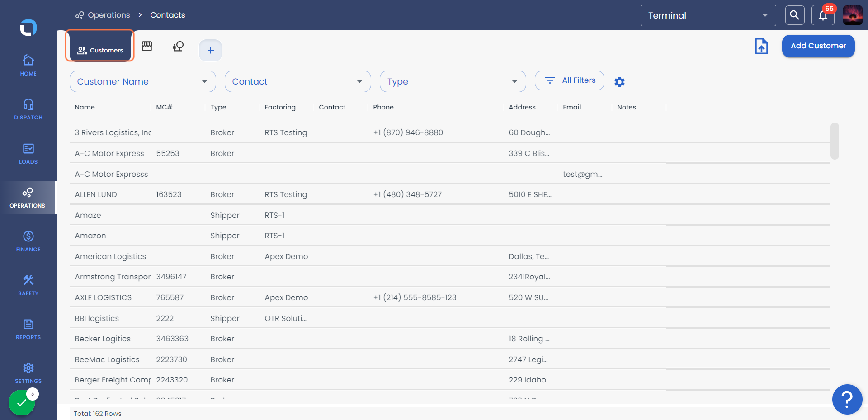Click the All Filters button
The height and width of the screenshot is (420, 868).
coord(569,80)
